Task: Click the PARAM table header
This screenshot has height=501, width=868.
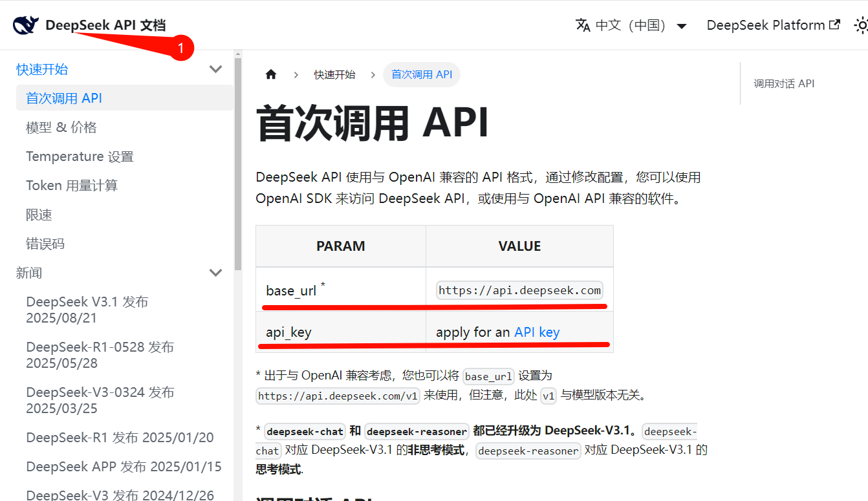Action: pyautogui.click(x=341, y=246)
